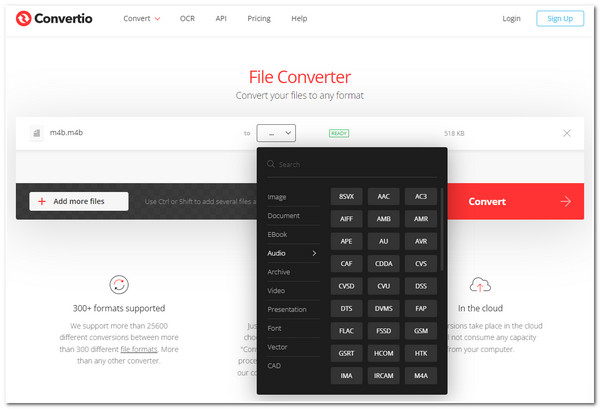Click the plus icon on Add more files
The width and height of the screenshot is (600, 409).
tap(42, 201)
